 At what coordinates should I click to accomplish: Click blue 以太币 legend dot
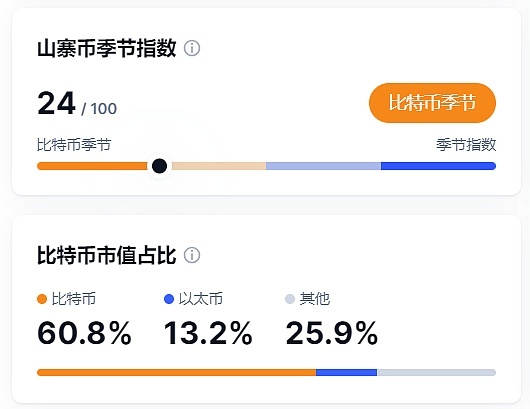click(169, 299)
